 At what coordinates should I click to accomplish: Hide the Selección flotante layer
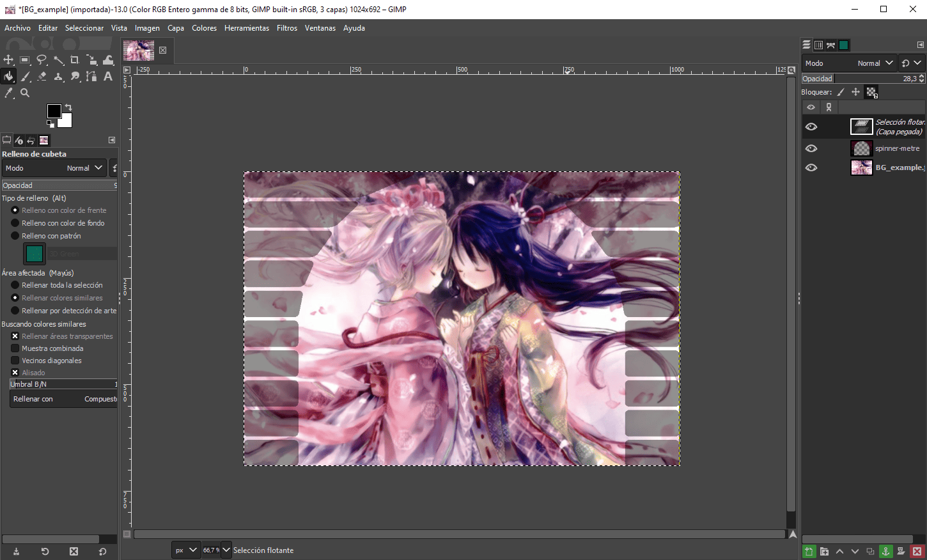pos(811,127)
